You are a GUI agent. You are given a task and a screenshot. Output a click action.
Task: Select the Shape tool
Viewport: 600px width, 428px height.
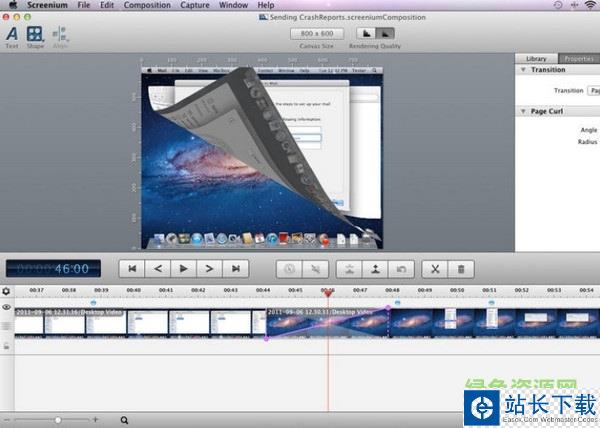pos(35,36)
